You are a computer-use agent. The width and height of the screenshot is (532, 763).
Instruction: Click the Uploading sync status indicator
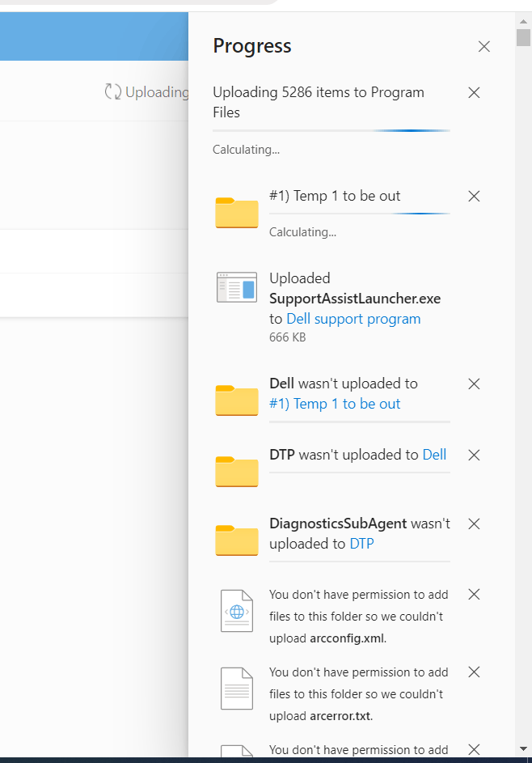coord(147,92)
